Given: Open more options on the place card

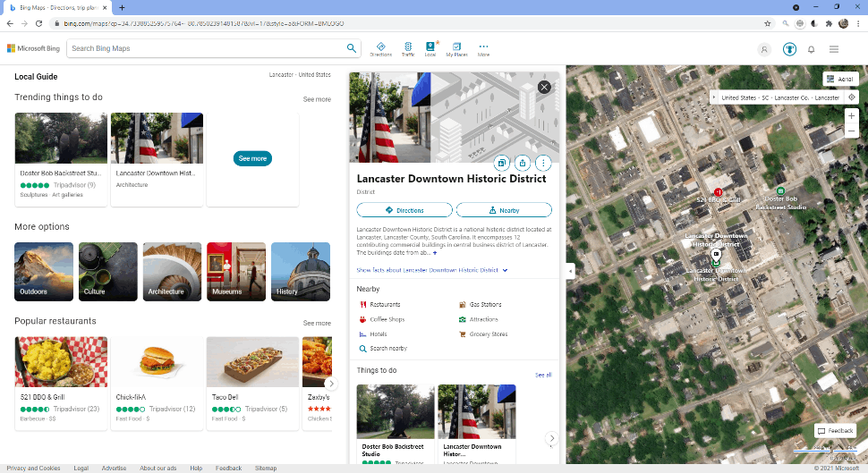Looking at the screenshot, I should (x=543, y=163).
